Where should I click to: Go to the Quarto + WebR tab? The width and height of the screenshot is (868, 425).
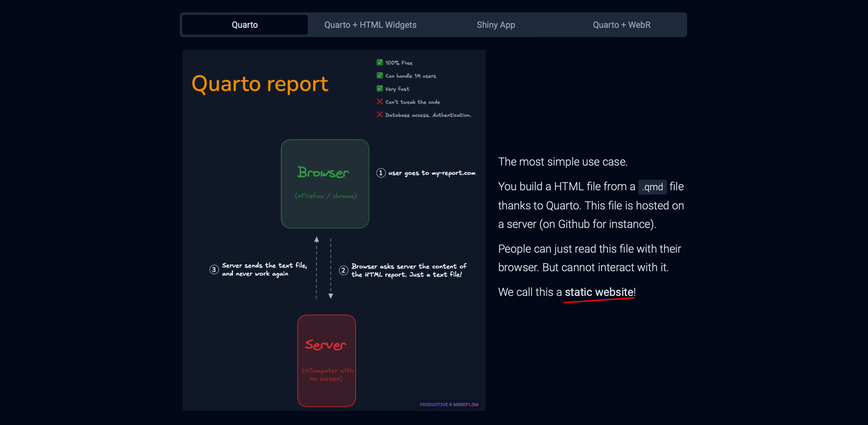[621, 25]
